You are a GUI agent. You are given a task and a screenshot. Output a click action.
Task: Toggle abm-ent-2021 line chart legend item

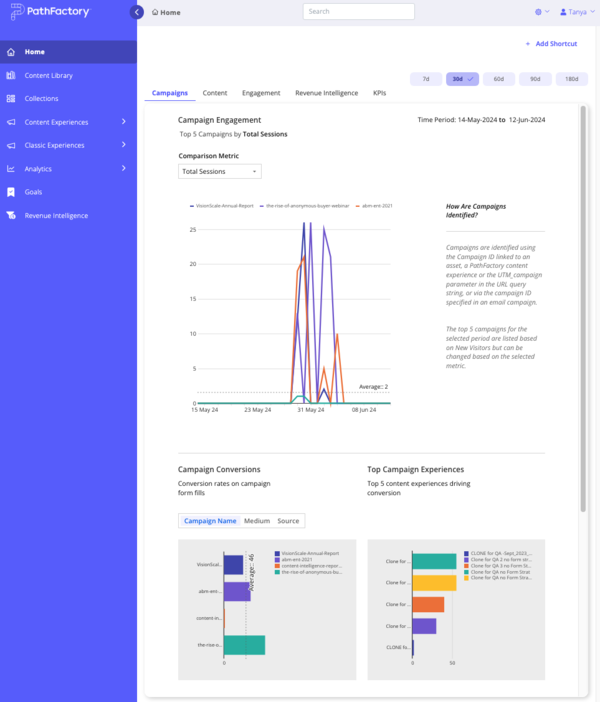coord(374,206)
